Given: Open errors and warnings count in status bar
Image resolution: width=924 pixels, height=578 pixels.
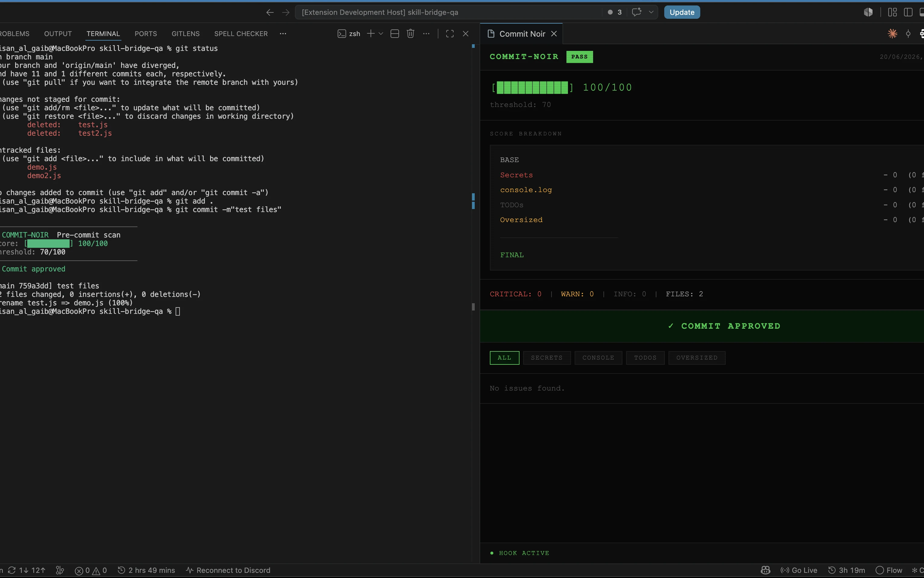Looking at the screenshot, I should 91,570.
